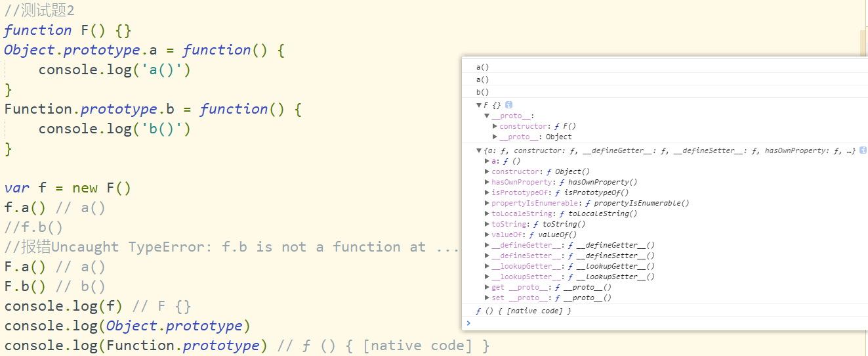The image size is (868, 356).
Task: Expand the get __proto__ accessor row
Action: pos(487,287)
